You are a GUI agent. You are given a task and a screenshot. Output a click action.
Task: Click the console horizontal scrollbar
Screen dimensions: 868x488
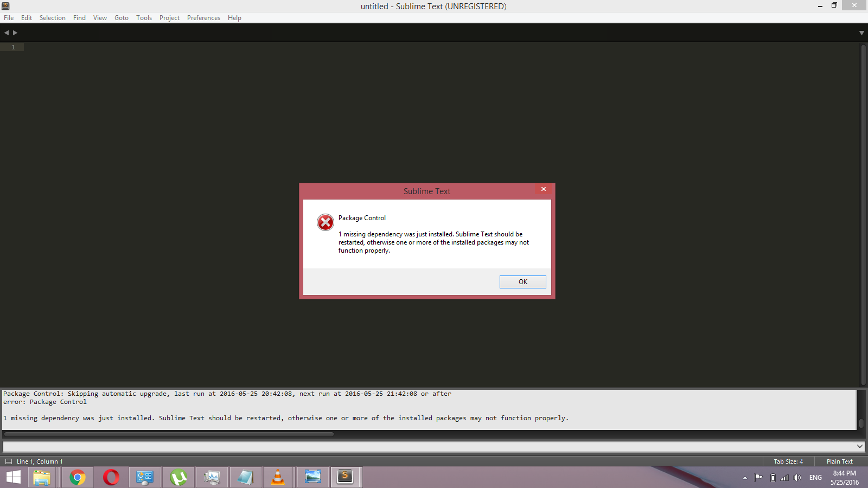tap(169, 434)
